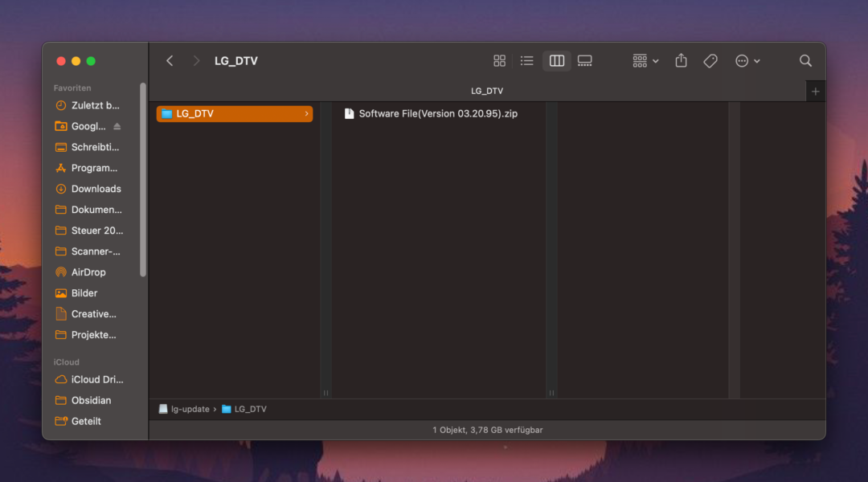Open Downloads in the sidebar

pos(96,189)
